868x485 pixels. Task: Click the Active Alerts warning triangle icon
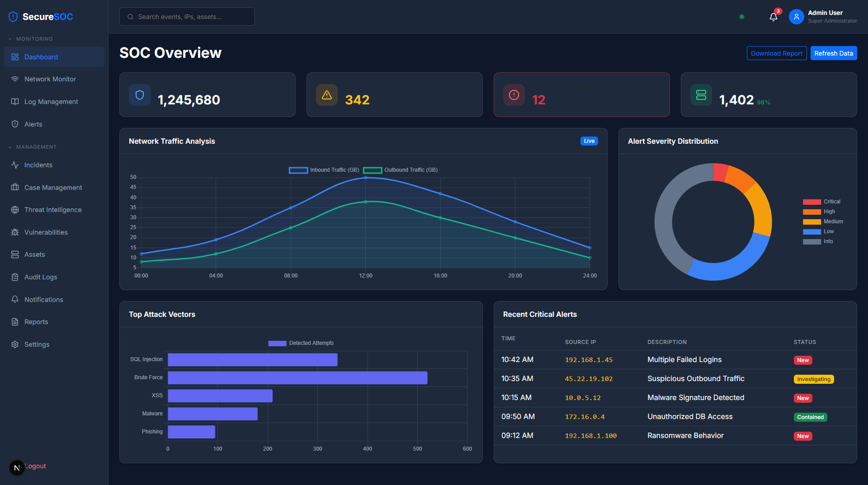coord(327,95)
